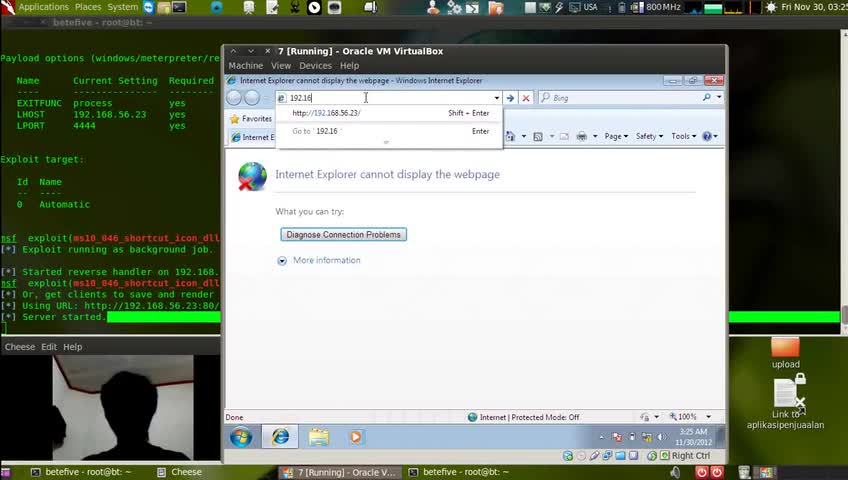Open the Cheese menu in Cheese window
The width and height of the screenshot is (848, 480).
tap(20, 347)
